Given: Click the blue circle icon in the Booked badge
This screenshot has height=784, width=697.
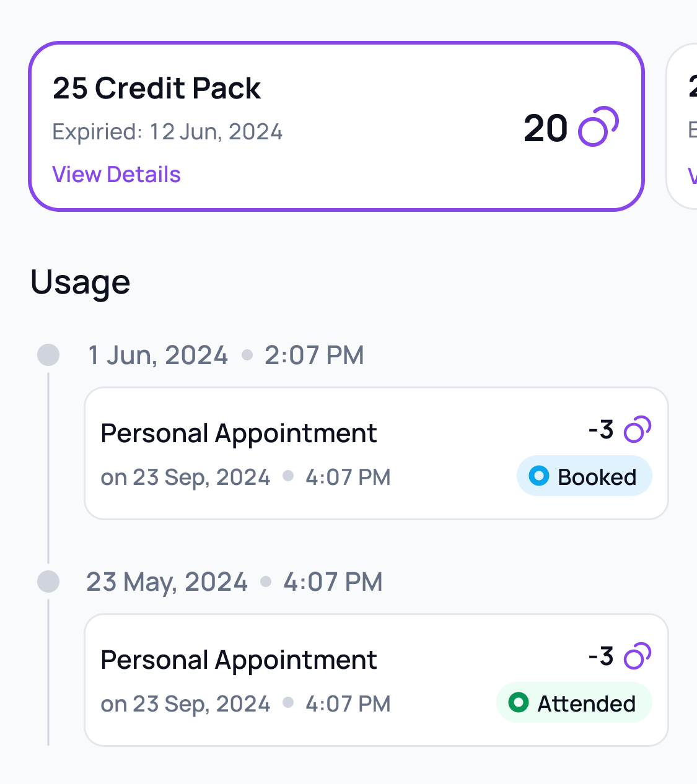Looking at the screenshot, I should tap(538, 476).
